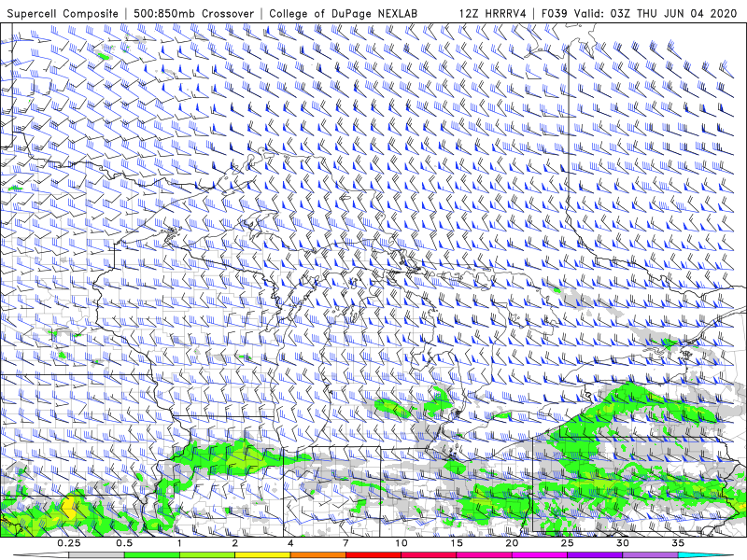The height and width of the screenshot is (560, 747).
Task: Click the '500:850mb Crossover' header label
Action: click(194, 13)
